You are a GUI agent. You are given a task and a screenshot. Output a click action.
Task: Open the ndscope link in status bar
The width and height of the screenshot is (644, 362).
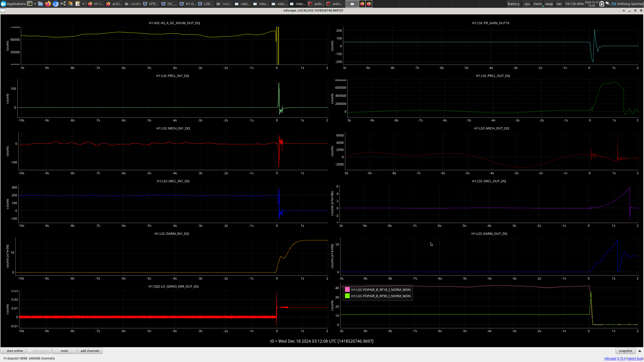(x=610, y=358)
